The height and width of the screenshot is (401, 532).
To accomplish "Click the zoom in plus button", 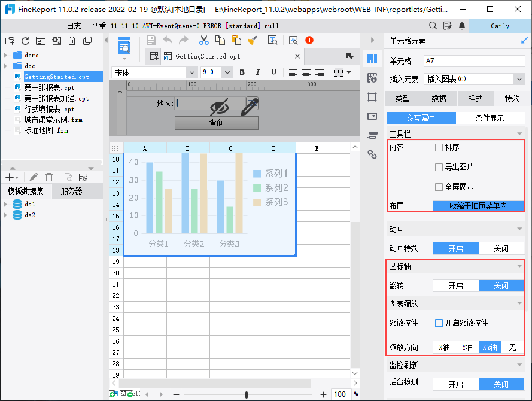I will point(323,394).
